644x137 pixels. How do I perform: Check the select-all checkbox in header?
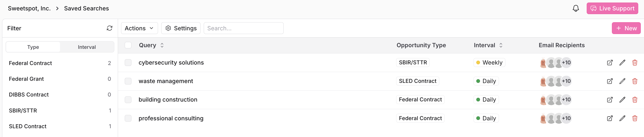click(128, 45)
